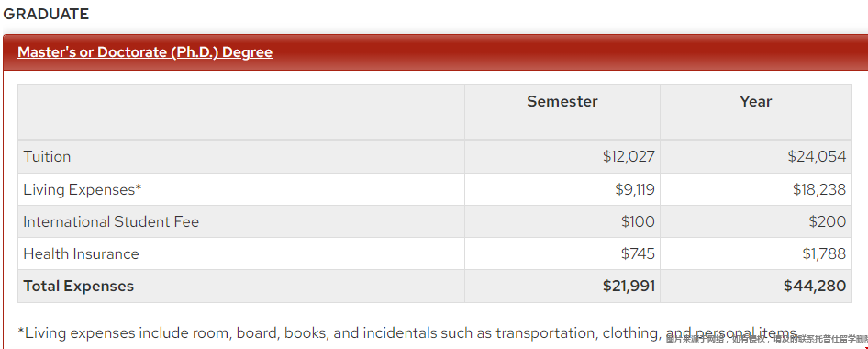
Task: Collapse the red Master's or Doctorate header bar
Action: tap(436, 52)
